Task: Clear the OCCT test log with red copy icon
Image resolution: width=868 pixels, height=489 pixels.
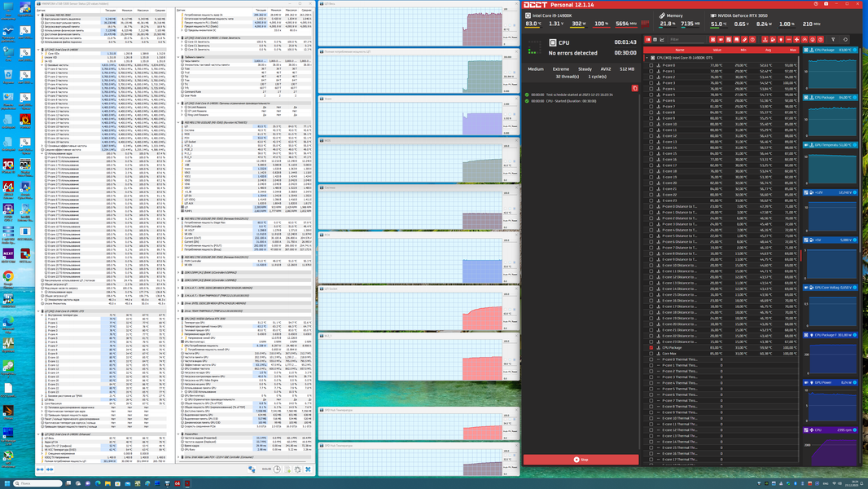Action: tap(634, 88)
